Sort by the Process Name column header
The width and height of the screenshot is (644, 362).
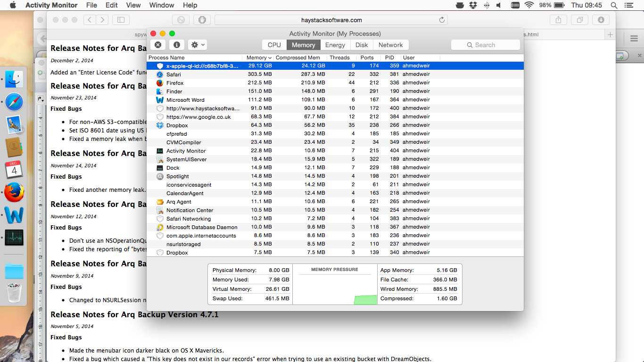coord(194,58)
